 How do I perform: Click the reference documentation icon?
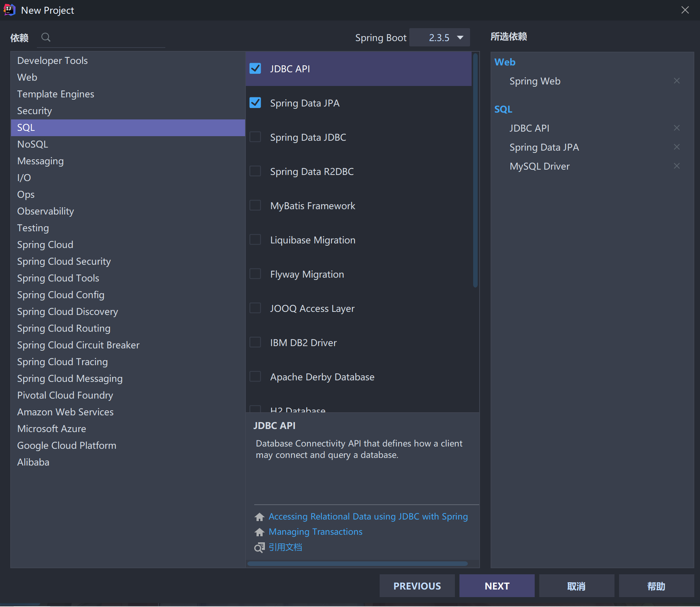260,547
